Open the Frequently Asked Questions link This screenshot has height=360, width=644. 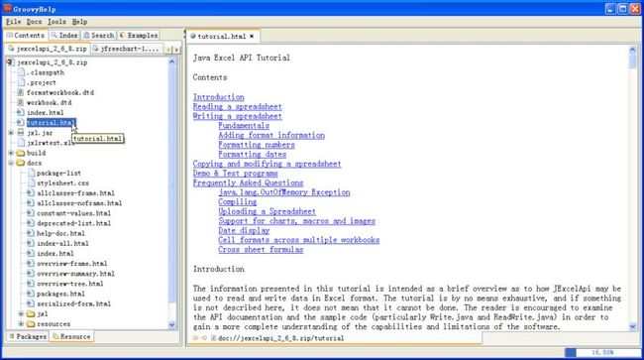point(248,182)
